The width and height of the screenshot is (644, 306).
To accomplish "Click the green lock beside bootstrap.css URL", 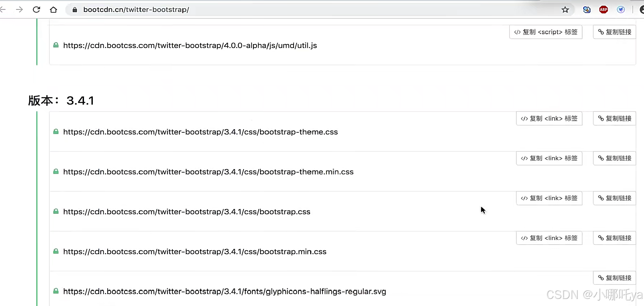I will coord(56,211).
